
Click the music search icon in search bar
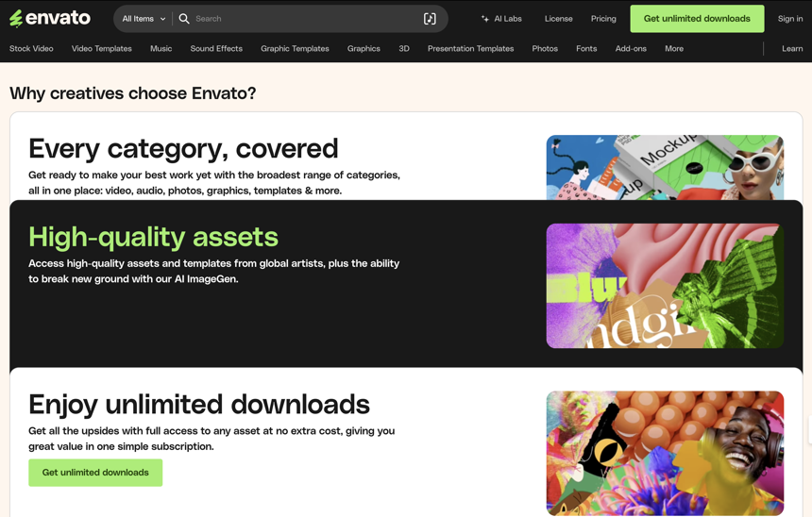tap(430, 19)
